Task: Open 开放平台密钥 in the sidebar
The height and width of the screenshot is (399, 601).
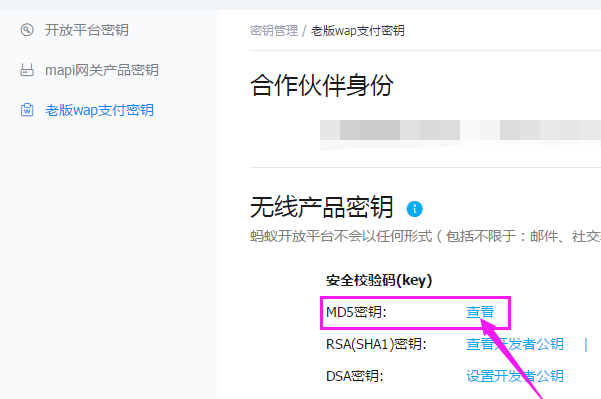Action: coord(87,30)
